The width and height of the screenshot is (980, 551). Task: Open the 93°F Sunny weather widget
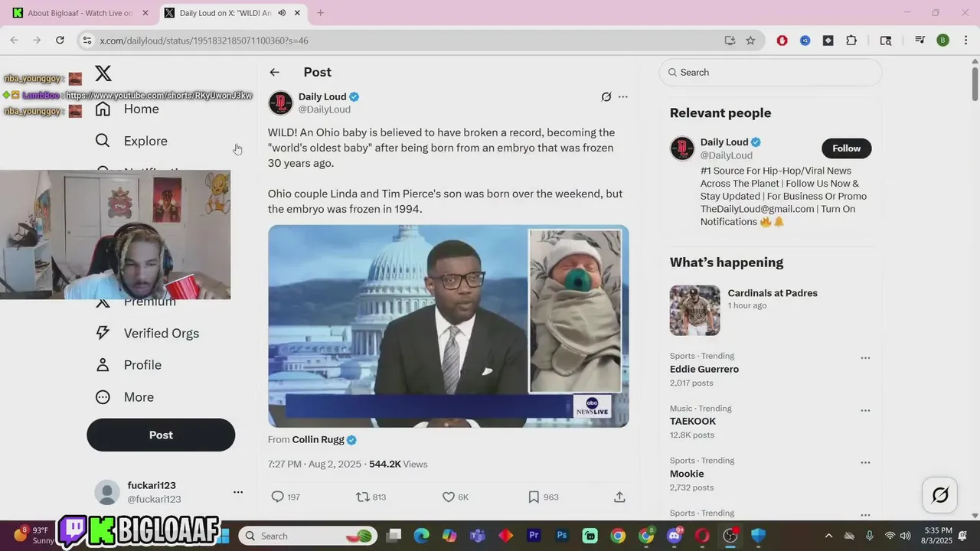32,536
